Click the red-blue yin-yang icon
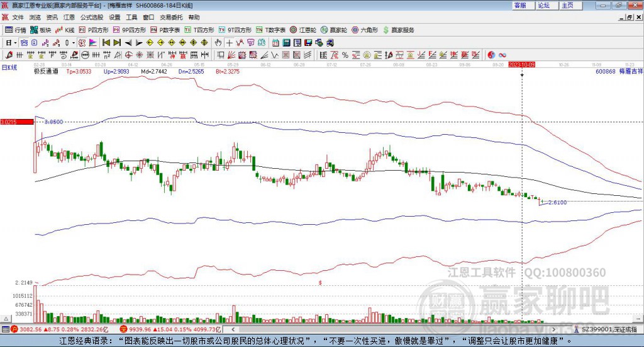Viewport: 644px width, 347px height. (x=491, y=55)
